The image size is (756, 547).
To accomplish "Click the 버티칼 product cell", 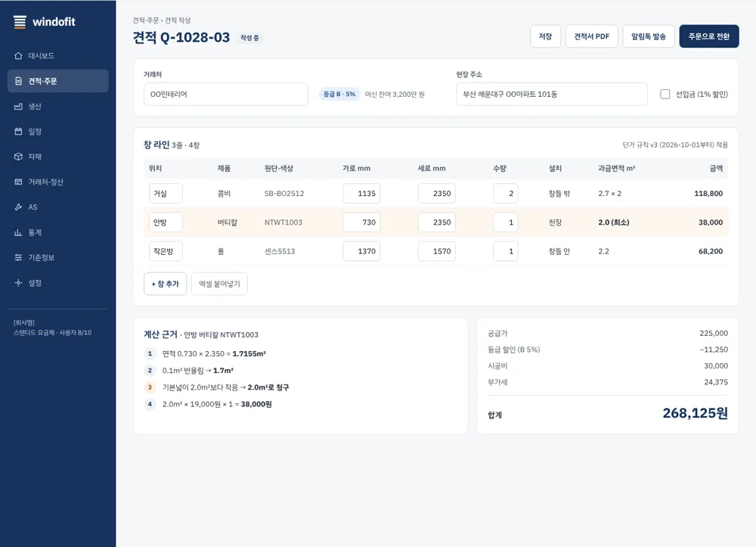I will click(x=228, y=222).
